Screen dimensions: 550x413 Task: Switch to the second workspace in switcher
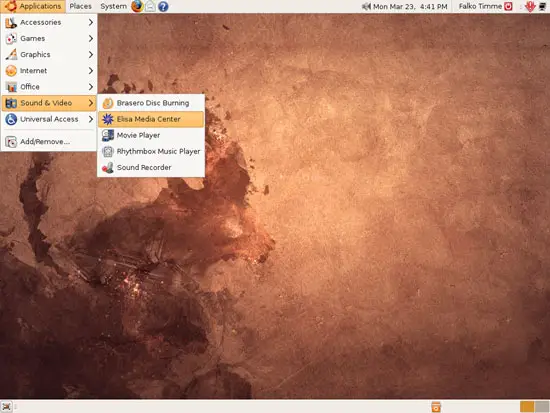542,407
